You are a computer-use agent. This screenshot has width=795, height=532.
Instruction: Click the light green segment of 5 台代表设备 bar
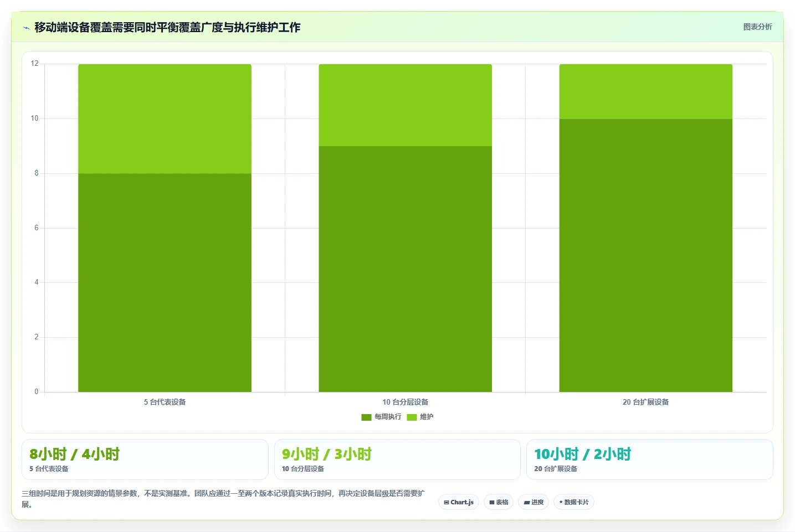165,119
